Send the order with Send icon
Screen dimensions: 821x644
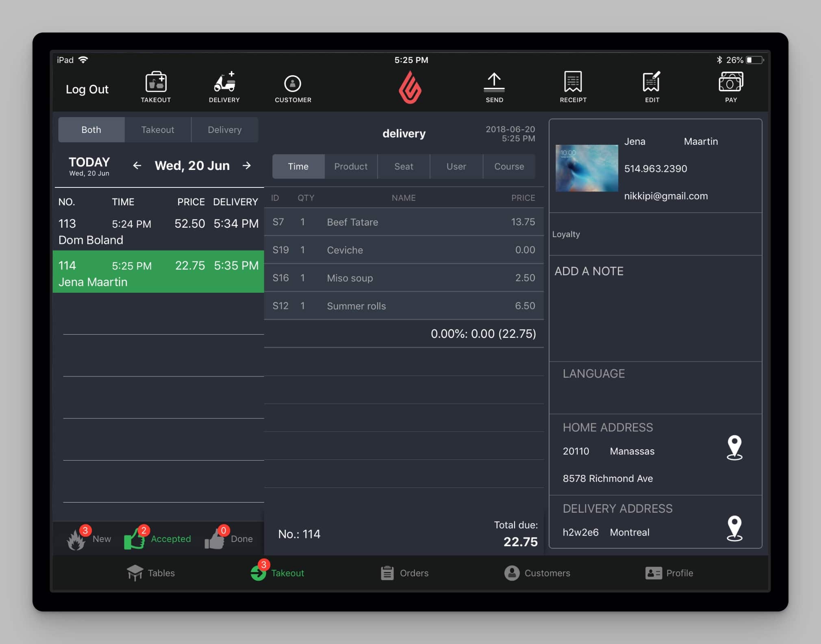(494, 87)
